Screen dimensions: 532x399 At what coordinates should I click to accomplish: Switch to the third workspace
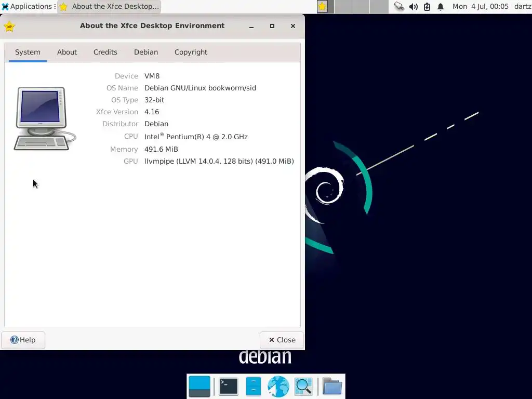[361, 6]
